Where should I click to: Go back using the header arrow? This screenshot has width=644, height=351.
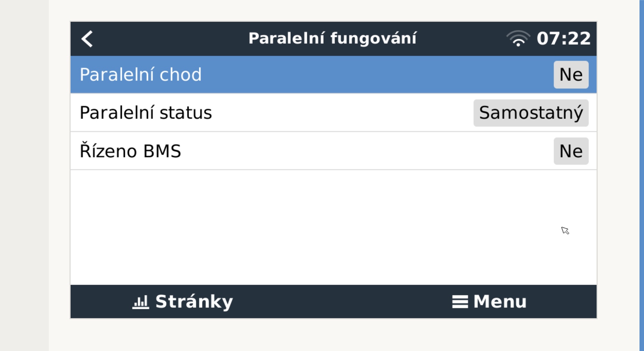87,39
